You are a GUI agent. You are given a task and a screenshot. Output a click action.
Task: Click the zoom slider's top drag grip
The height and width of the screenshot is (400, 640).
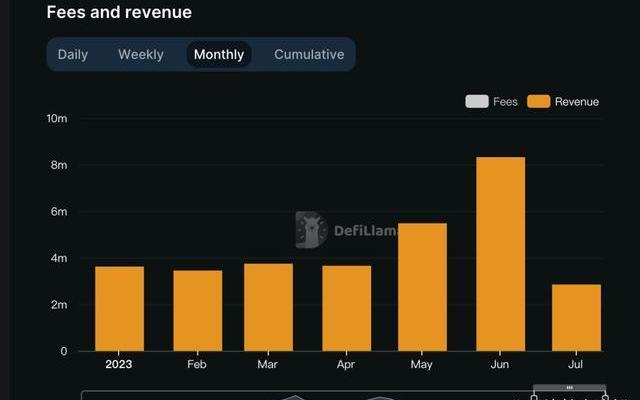pos(569,387)
